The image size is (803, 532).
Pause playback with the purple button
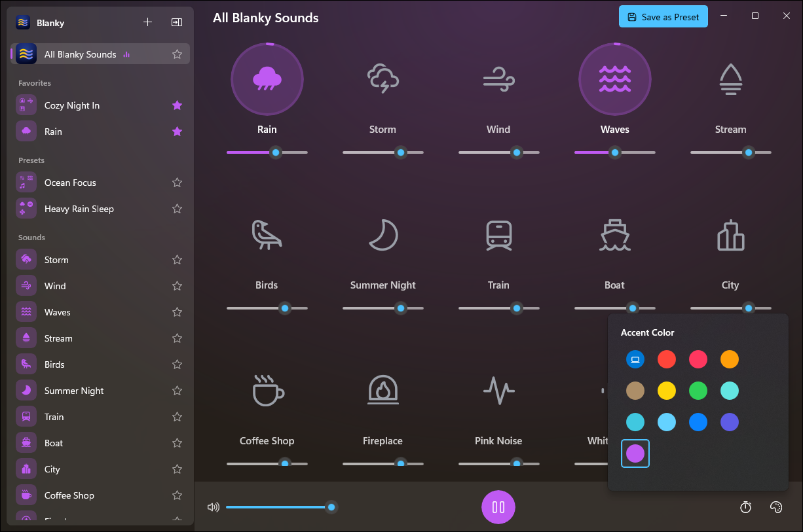tap(498, 507)
